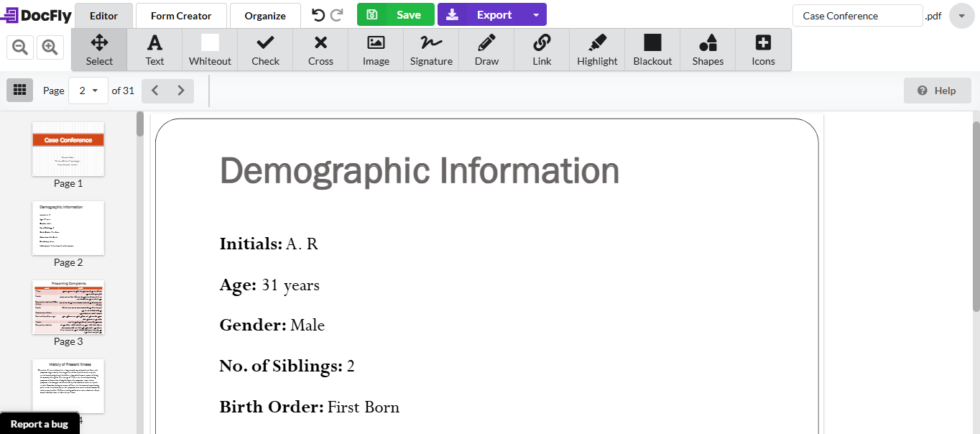Open the Organize tab
This screenshot has height=434, width=980.
264,15
